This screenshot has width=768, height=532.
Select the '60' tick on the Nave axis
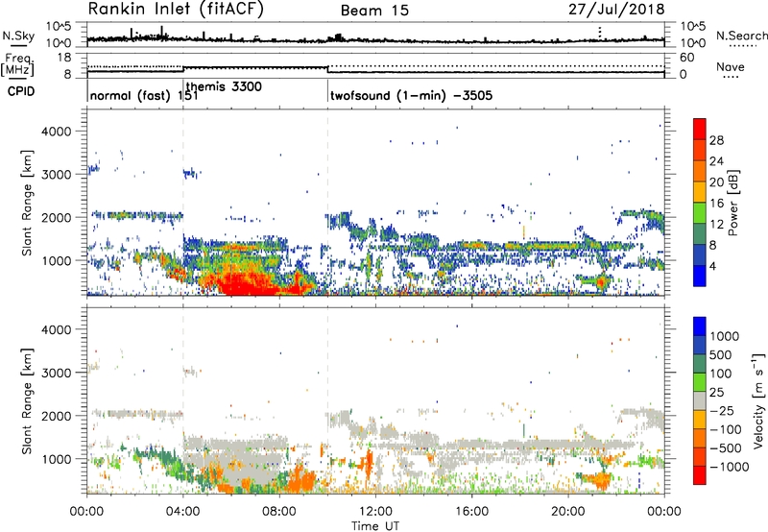(687, 58)
